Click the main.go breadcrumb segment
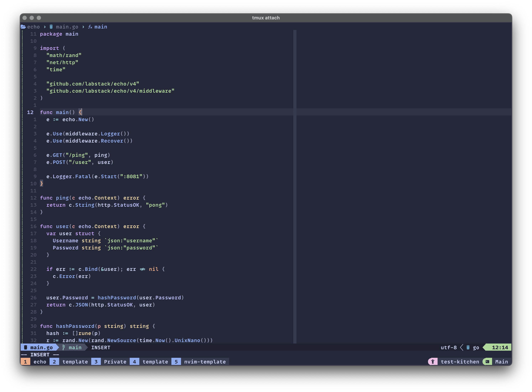Screen dimensions: 532x392 67,27
